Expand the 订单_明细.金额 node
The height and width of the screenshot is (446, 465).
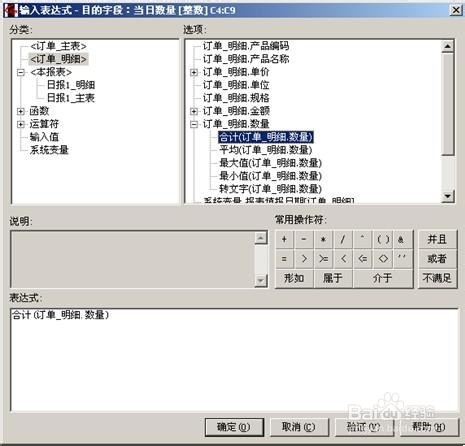tap(194, 111)
